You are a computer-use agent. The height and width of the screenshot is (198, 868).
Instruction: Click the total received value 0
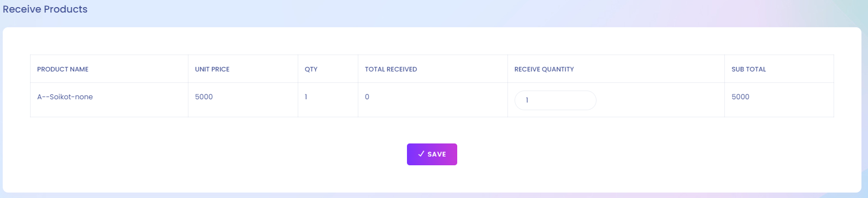click(367, 97)
